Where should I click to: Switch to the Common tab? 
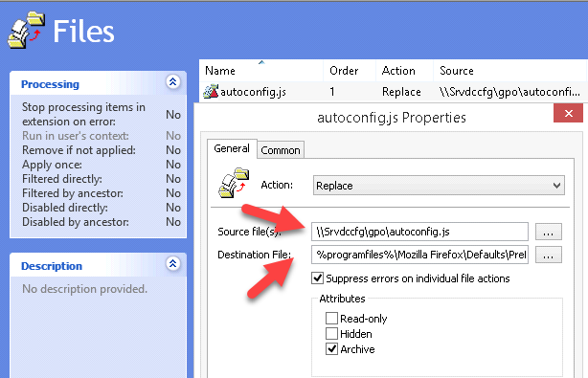pos(281,150)
